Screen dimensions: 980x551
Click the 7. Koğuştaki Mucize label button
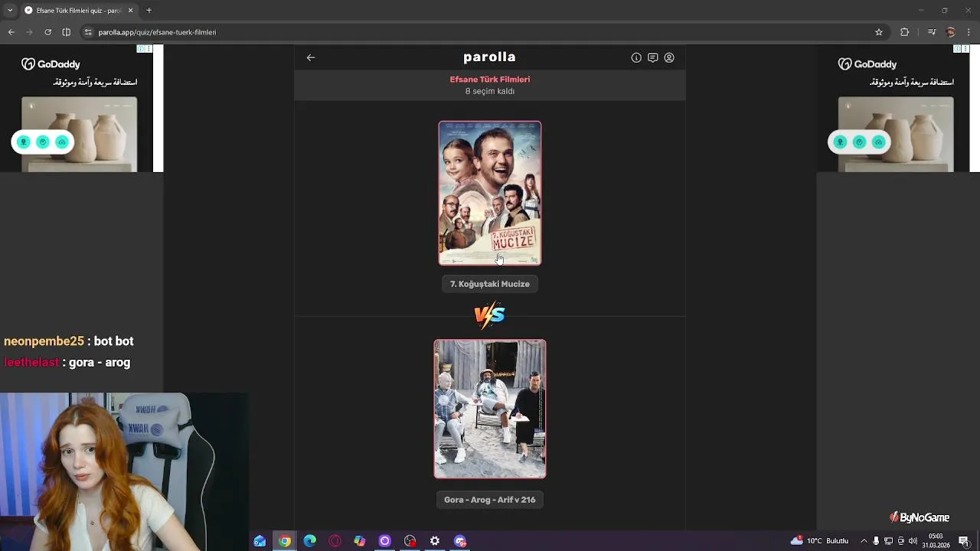point(490,284)
